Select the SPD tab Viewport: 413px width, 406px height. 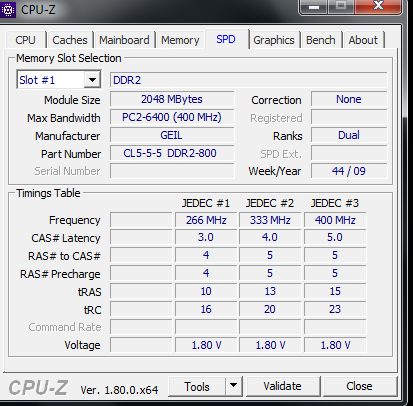point(226,39)
